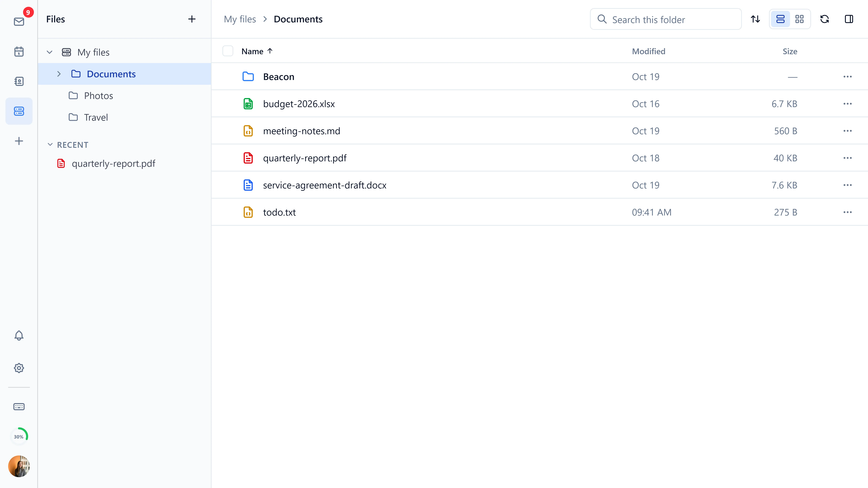
Task: Tick the select-all checkbox in header
Action: click(x=228, y=51)
